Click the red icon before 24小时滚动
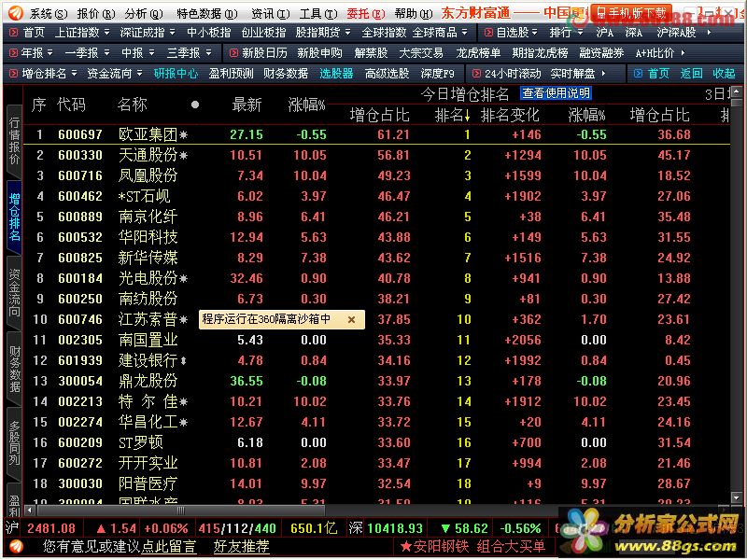 [x=476, y=74]
